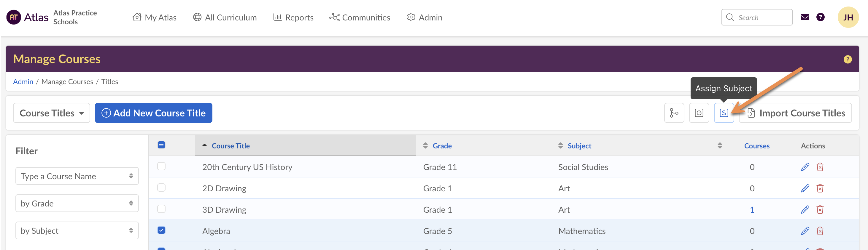Go to All Curriculum
This screenshot has width=868, height=250.
225,17
